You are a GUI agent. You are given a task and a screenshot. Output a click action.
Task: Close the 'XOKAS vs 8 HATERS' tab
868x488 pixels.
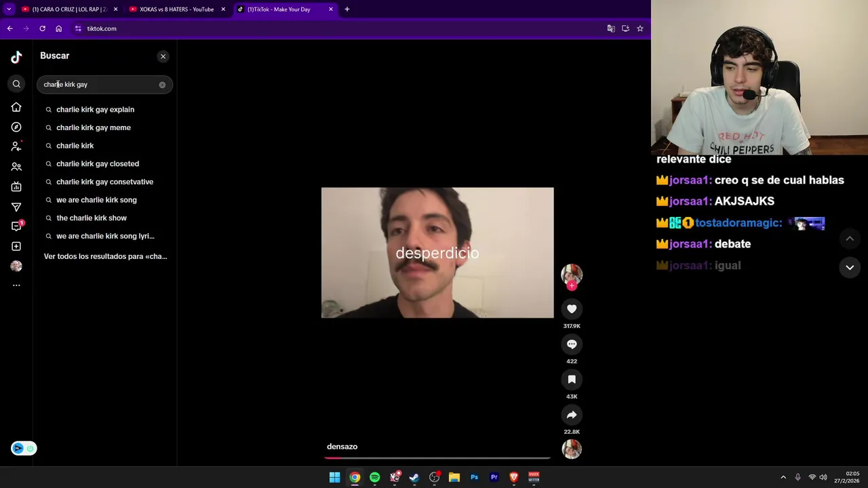(223, 9)
